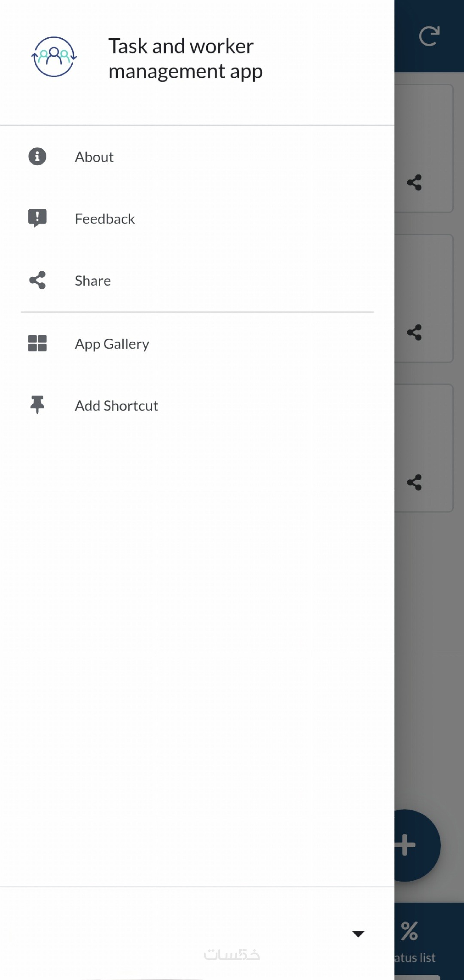Tap the percent icon in bottom bar

409,931
